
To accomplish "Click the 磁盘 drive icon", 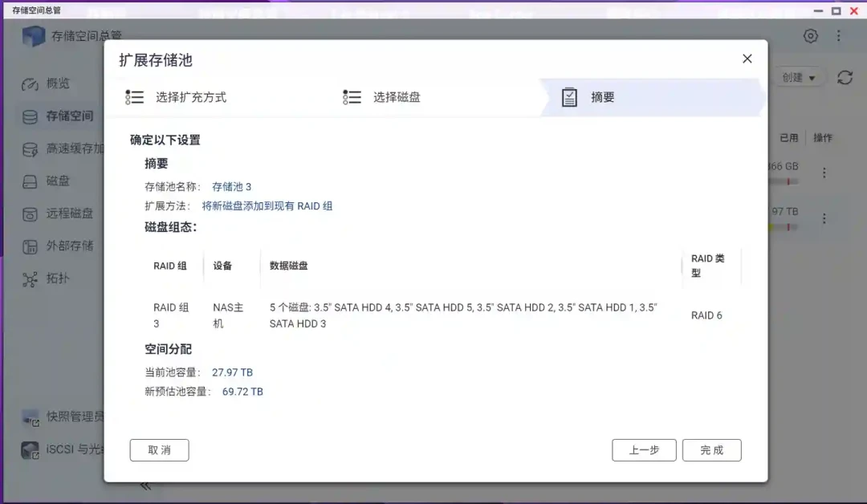I will [30, 182].
